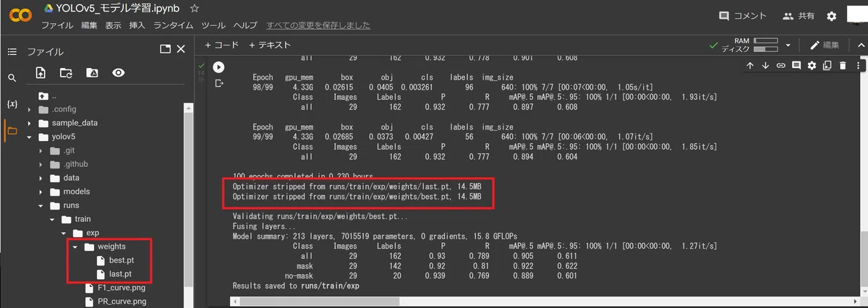Upload a file to session storage
Image resolution: width=868 pixels, height=308 pixels.
[x=41, y=73]
